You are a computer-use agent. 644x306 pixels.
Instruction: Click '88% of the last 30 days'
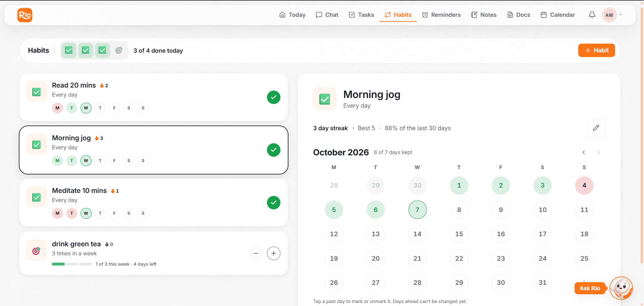coord(418,128)
